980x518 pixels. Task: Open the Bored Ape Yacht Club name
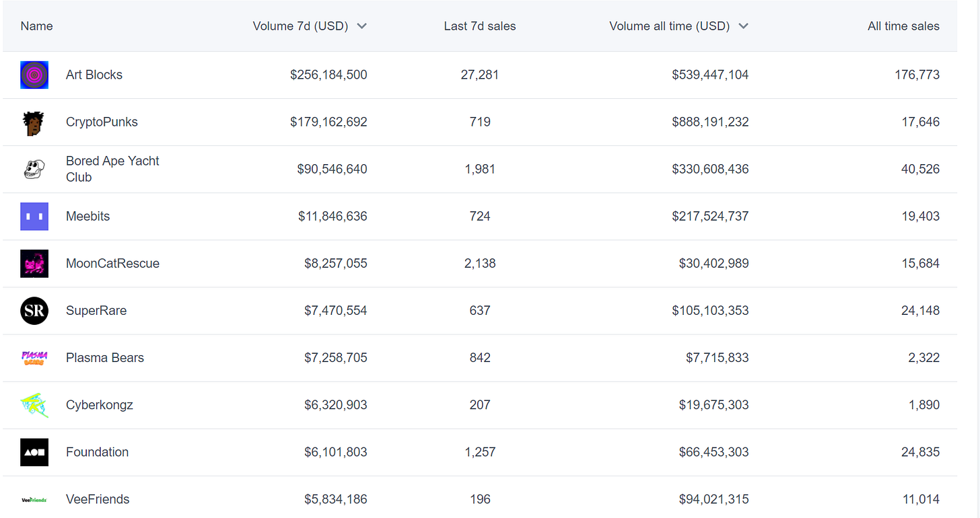pyautogui.click(x=112, y=169)
